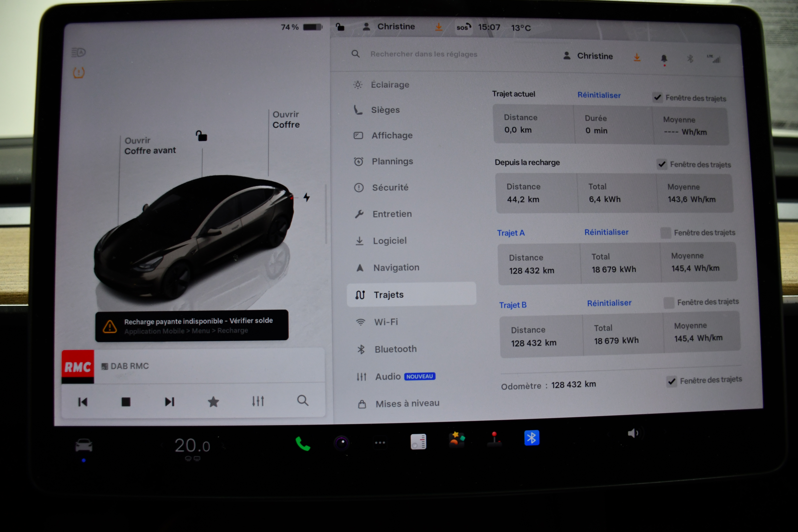The width and height of the screenshot is (798, 532).
Task: Tap the green phone icon
Action: [303, 443]
